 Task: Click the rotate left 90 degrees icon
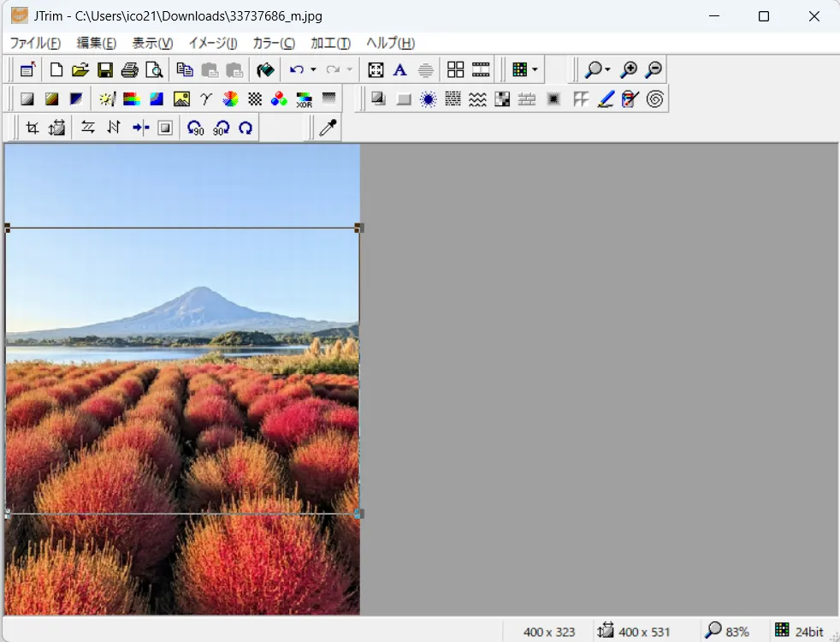click(196, 128)
